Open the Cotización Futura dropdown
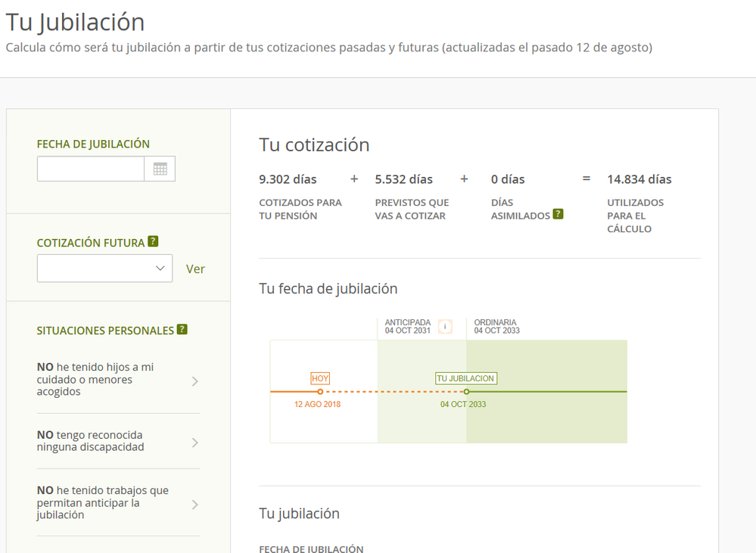This screenshot has width=756, height=553. point(104,269)
